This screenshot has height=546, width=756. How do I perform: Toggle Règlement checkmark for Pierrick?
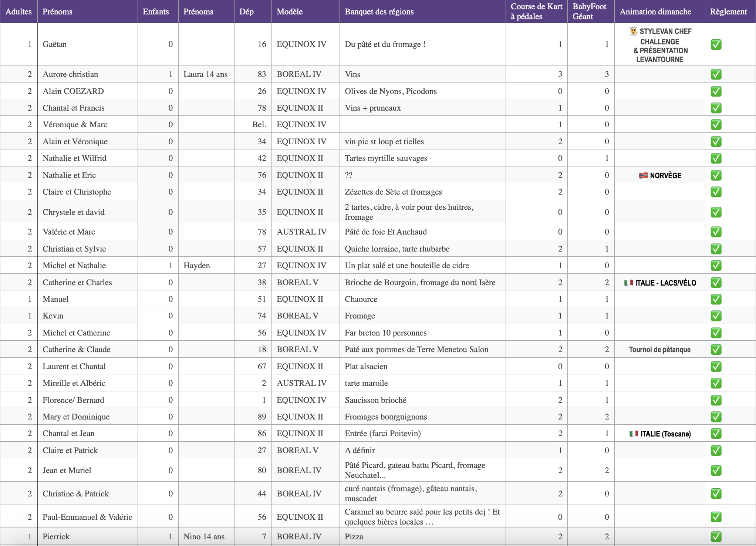tap(716, 536)
